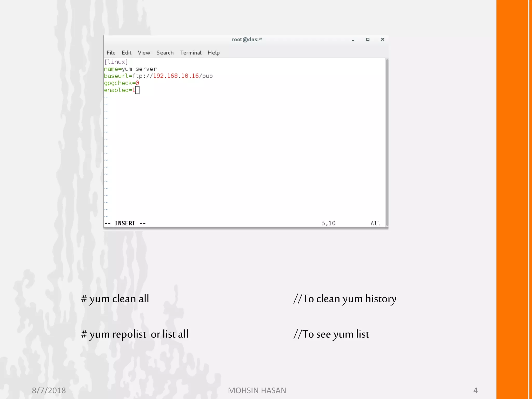
Task: Open the Search menu
Action: (165, 53)
